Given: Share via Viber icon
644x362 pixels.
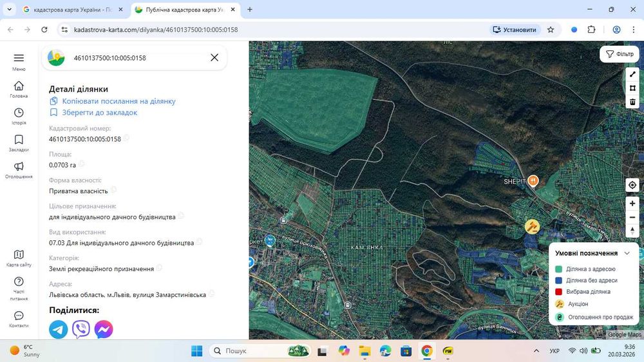Looking at the screenshot, I should point(81,330).
